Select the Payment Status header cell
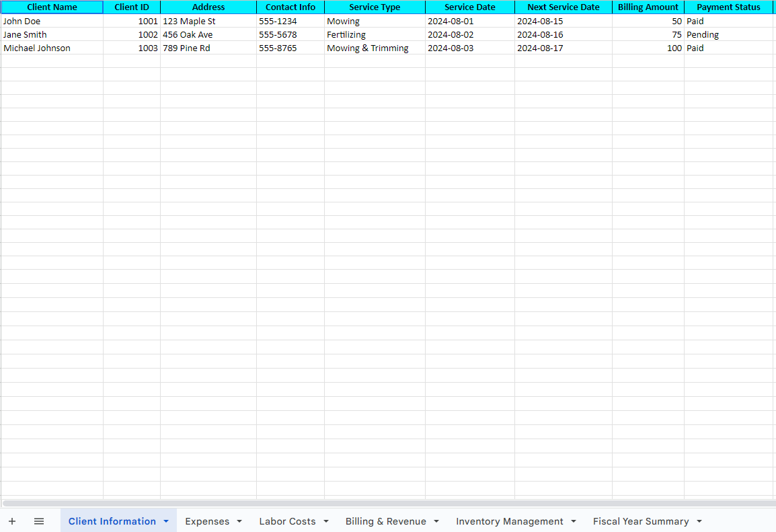776x532 pixels. tap(728, 7)
